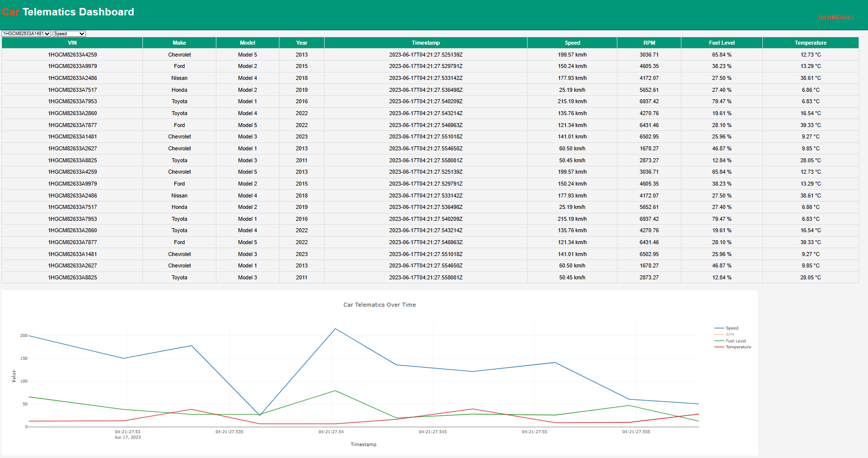This screenshot has height=458, width=868.
Task: Click the Speed column header
Action: click(571, 43)
